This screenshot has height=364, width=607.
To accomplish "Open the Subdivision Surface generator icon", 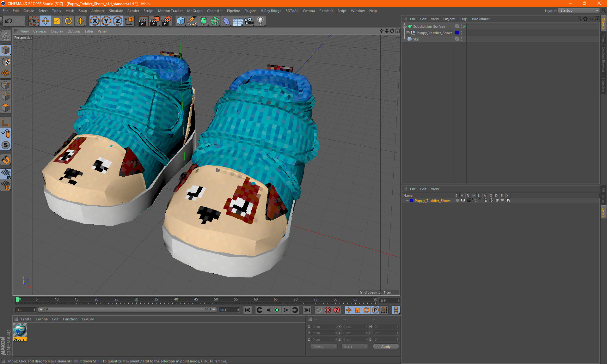I will tap(204, 21).
